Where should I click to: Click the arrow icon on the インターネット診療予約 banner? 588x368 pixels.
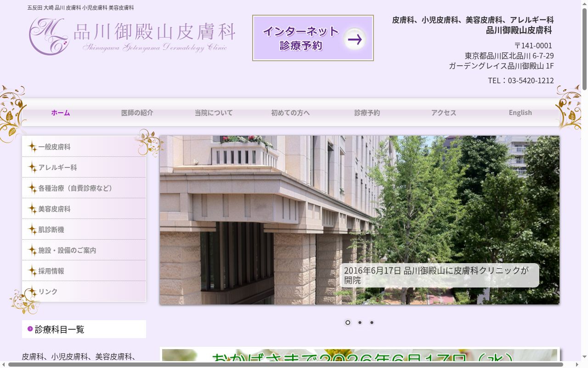click(355, 40)
